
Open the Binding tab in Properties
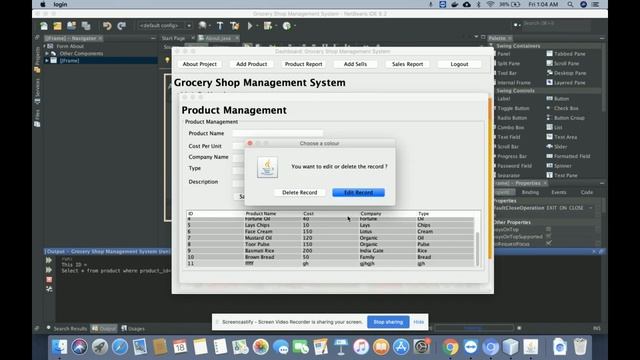530,192
